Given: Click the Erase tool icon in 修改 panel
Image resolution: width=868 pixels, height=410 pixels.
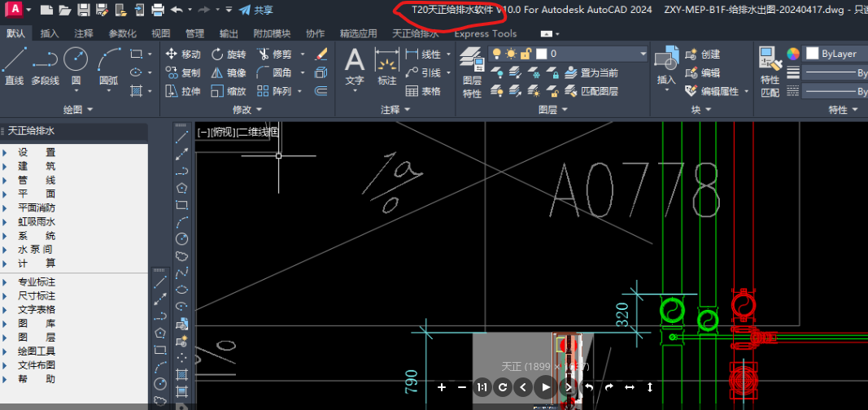Looking at the screenshot, I should (x=321, y=55).
